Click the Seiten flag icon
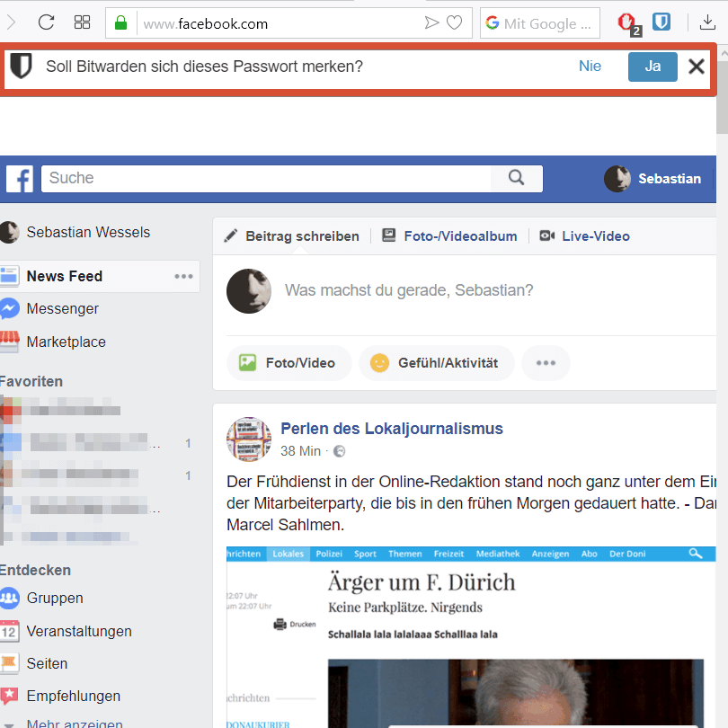The height and width of the screenshot is (728, 728). [9, 663]
